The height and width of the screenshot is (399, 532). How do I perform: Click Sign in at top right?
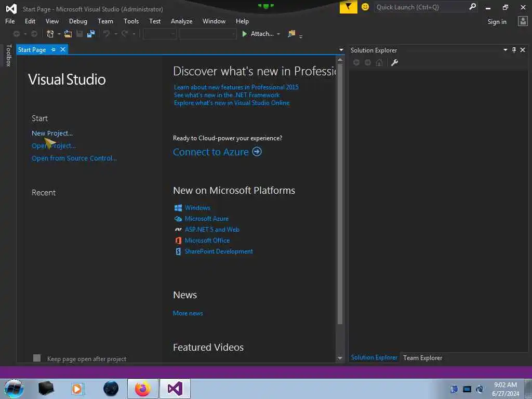pyautogui.click(x=497, y=22)
